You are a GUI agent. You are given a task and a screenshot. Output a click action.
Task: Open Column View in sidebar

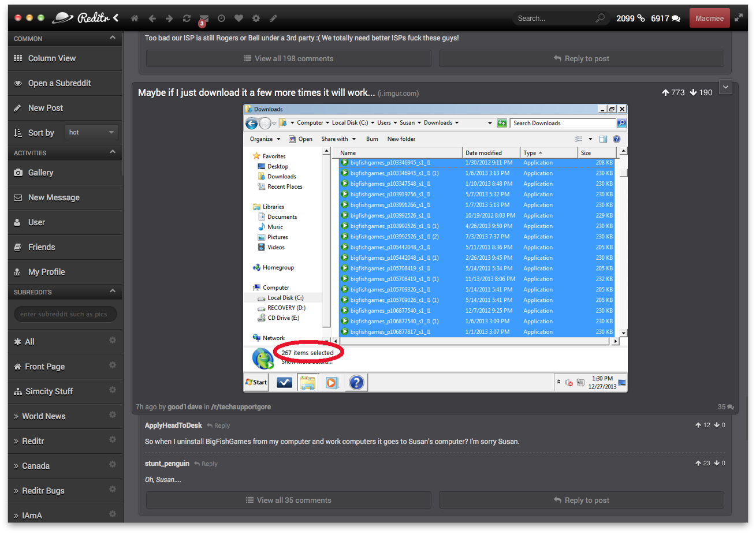point(52,58)
